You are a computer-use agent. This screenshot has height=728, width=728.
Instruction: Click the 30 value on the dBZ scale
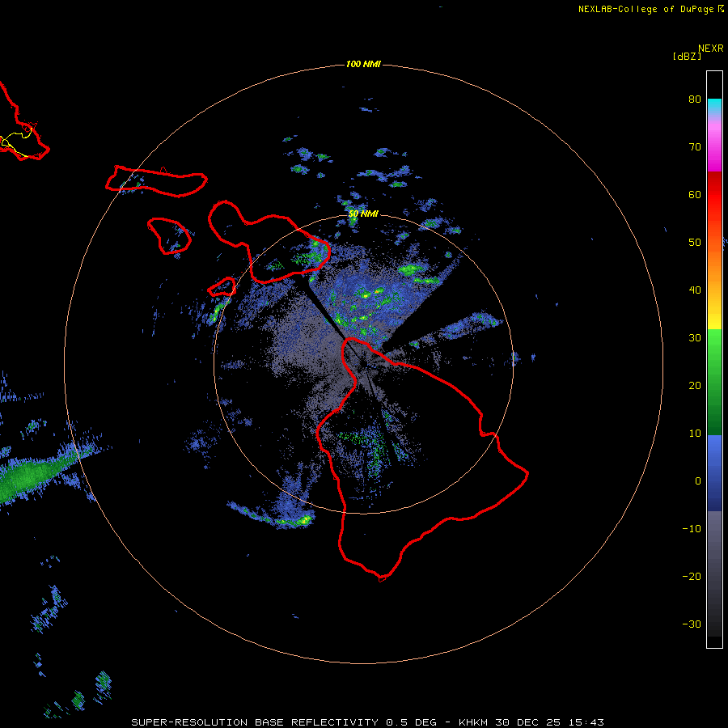pos(695,337)
